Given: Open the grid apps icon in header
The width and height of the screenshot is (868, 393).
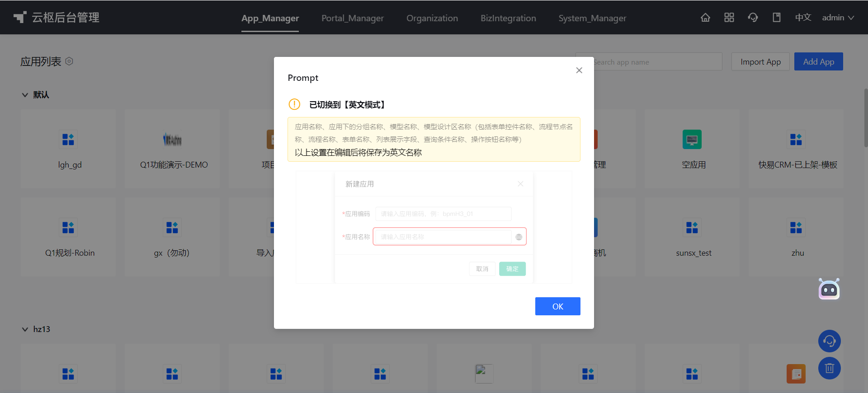Looking at the screenshot, I should 729,18.
